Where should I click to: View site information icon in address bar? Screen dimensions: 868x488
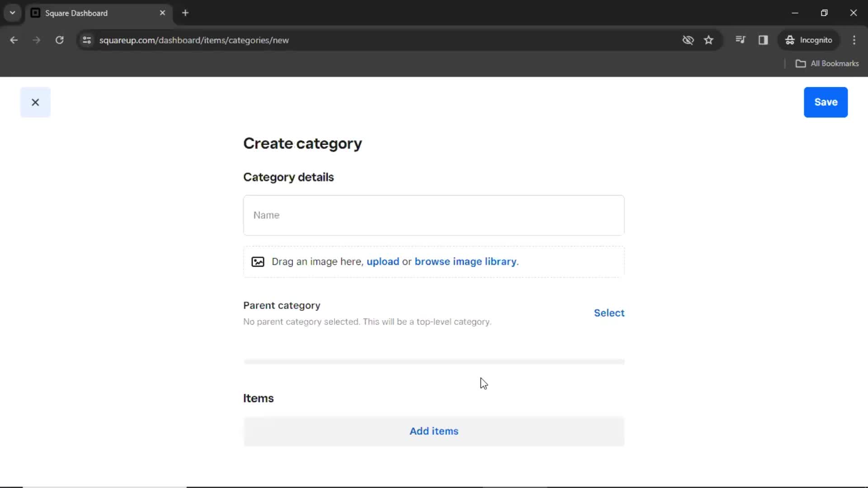pos(87,40)
